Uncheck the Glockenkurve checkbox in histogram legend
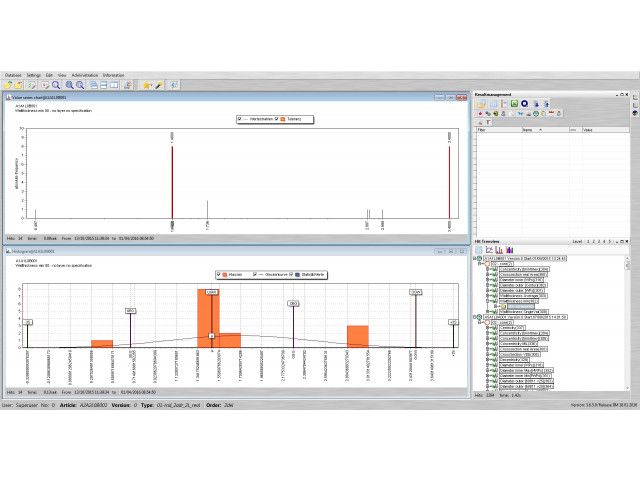 255,273
